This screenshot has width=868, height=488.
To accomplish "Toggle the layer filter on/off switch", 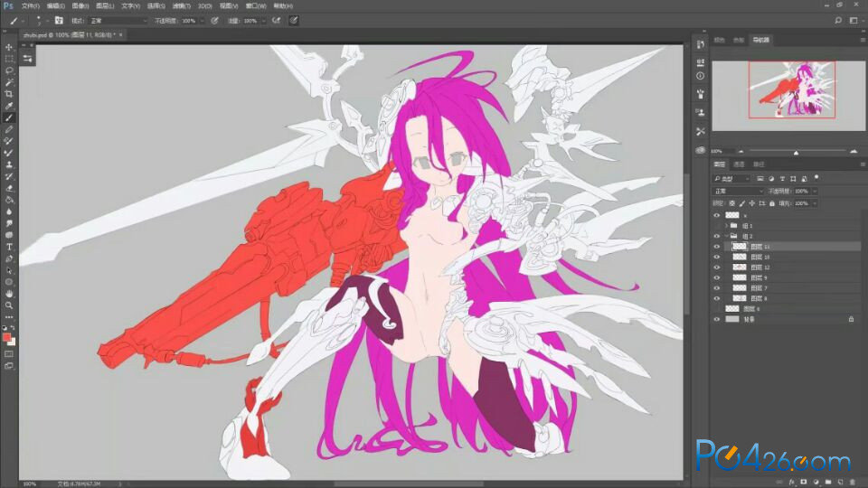I will click(x=816, y=178).
